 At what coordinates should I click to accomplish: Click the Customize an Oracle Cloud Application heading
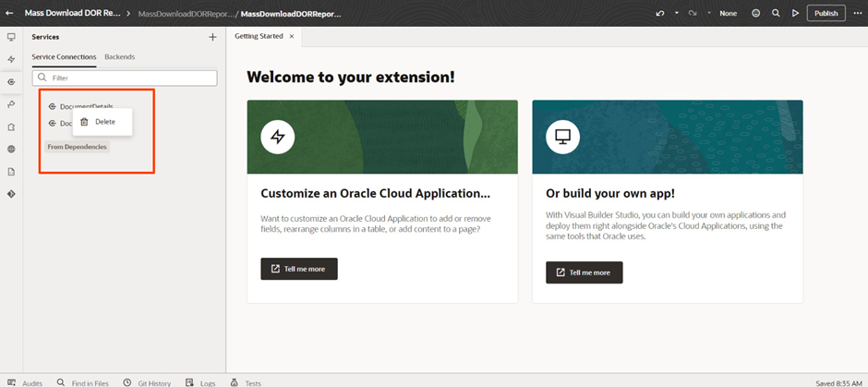(375, 194)
